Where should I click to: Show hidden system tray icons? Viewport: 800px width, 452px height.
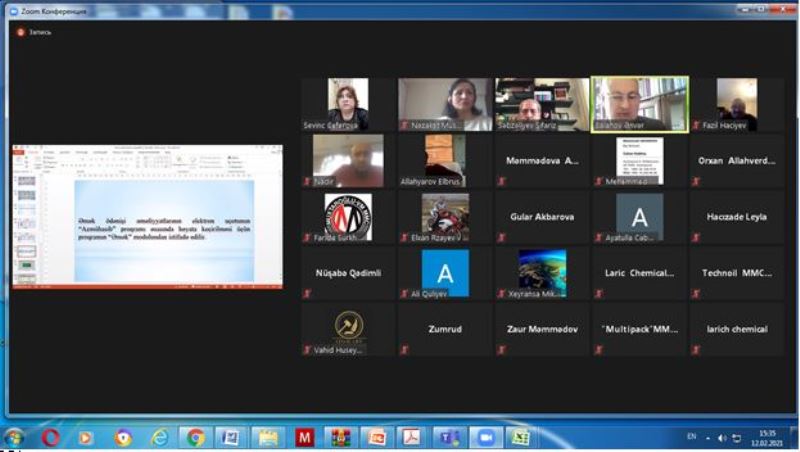[x=708, y=438]
